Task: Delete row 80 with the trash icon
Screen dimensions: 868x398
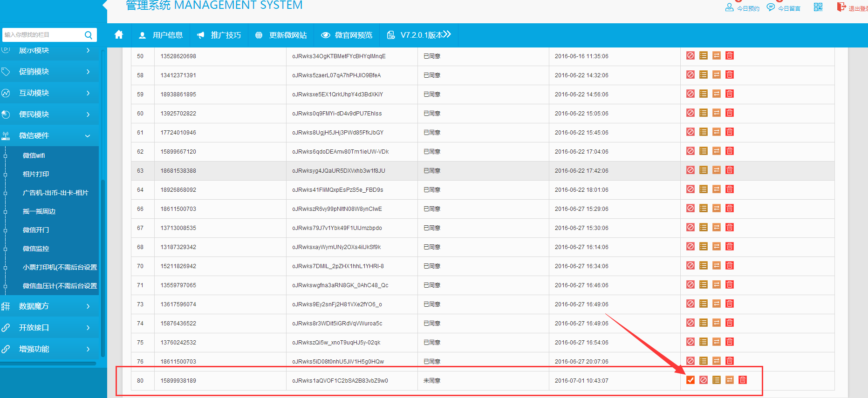Action: tap(743, 380)
